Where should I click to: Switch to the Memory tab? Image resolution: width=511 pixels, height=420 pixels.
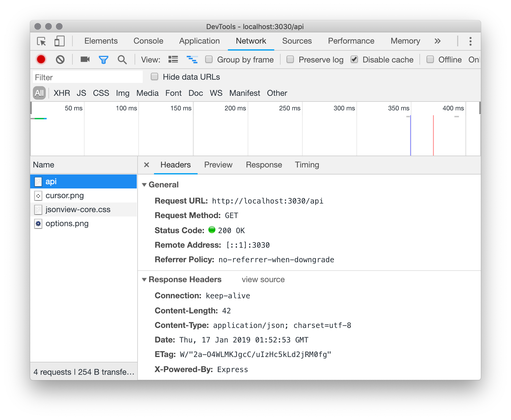405,41
